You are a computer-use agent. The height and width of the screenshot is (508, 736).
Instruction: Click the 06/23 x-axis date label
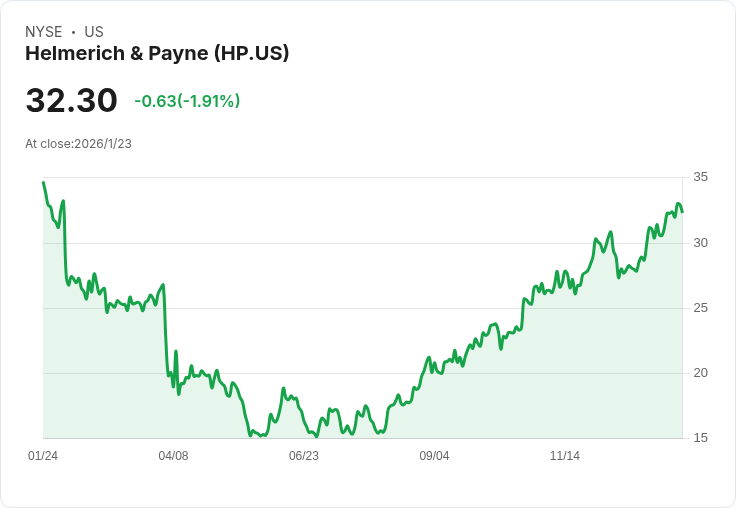pyautogui.click(x=304, y=456)
